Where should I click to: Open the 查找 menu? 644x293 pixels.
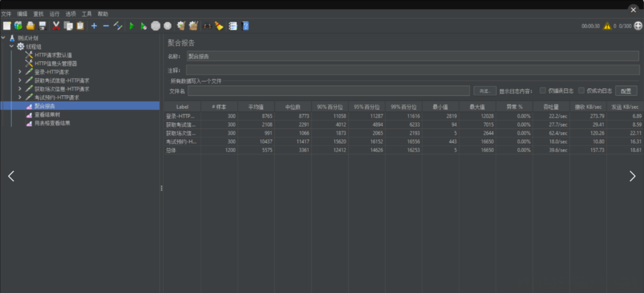pos(38,14)
